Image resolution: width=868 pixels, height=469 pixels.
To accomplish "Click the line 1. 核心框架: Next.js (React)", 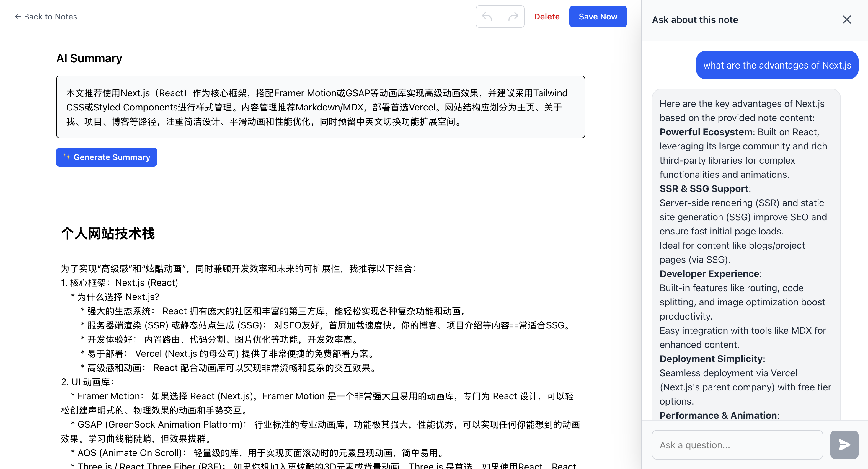I will [x=119, y=283].
